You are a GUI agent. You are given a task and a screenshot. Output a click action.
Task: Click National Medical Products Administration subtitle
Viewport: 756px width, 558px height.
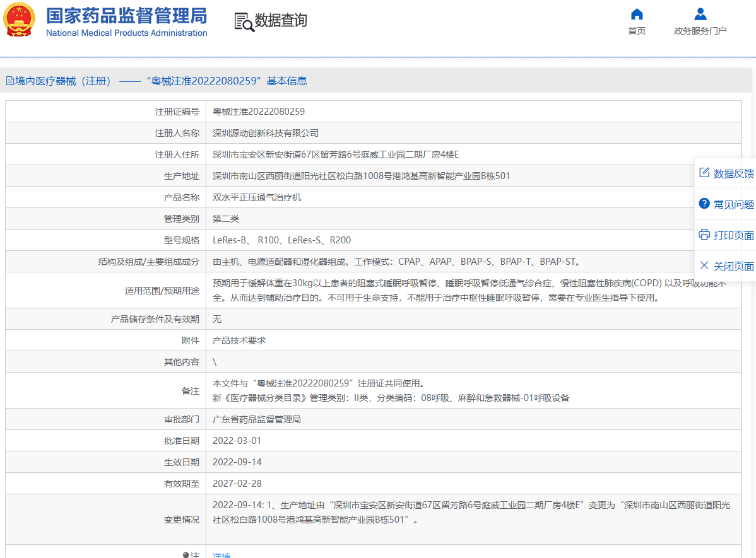click(126, 33)
